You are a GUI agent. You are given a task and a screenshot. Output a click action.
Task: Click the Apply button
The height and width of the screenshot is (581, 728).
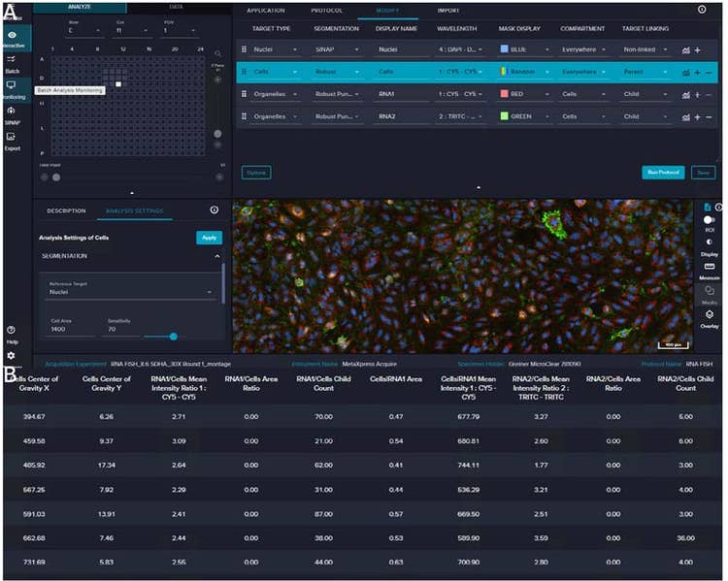click(x=210, y=238)
